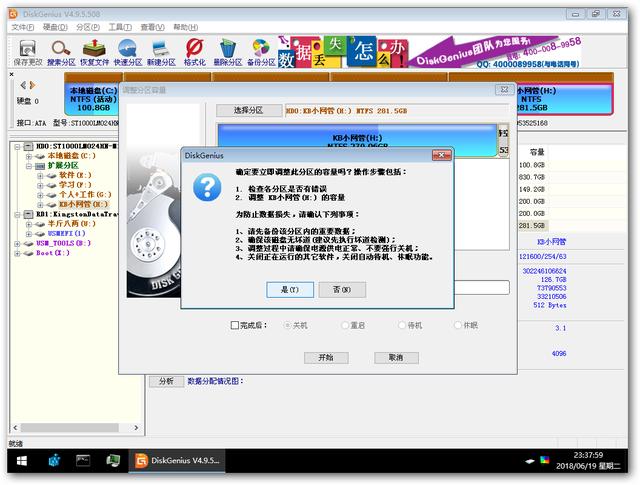Open the Windows Start button
640x485 pixels.
click(x=18, y=461)
